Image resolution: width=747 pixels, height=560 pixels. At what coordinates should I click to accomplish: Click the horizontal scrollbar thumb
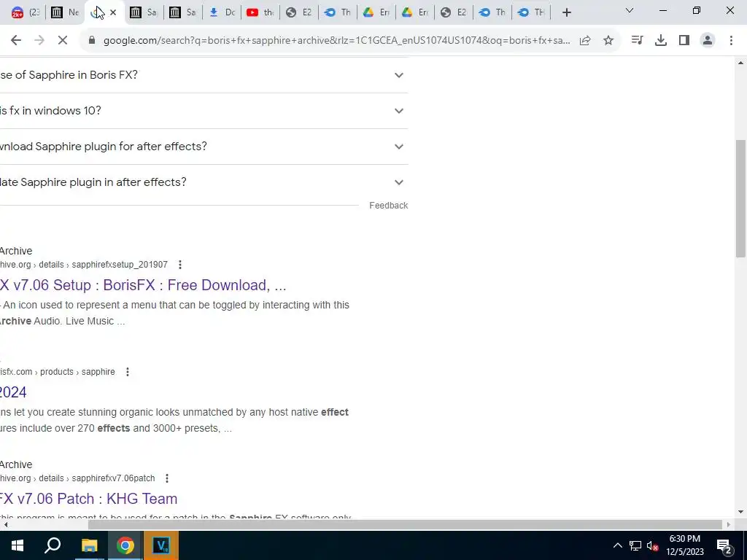pyautogui.click(x=405, y=525)
